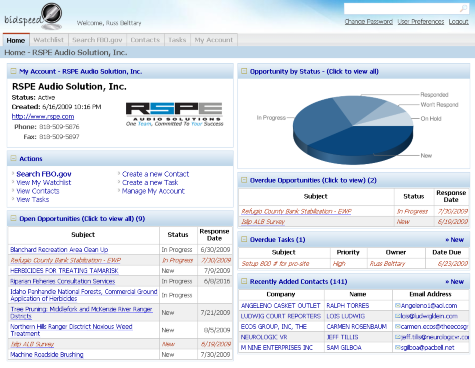The height and width of the screenshot is (368, 475).
Task: Collapse the Recently Added Contacts panel
Action: [244, 281]
